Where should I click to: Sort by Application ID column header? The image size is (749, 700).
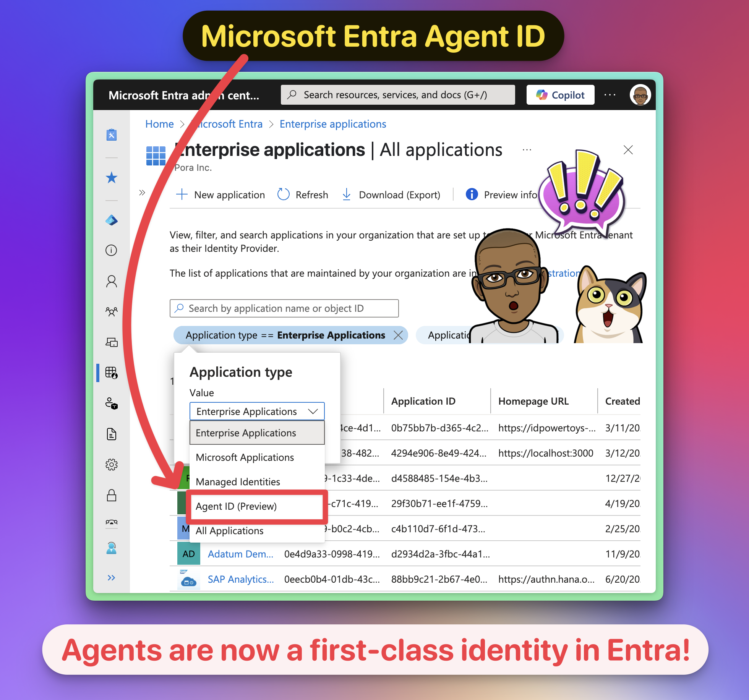click(423, 401)
